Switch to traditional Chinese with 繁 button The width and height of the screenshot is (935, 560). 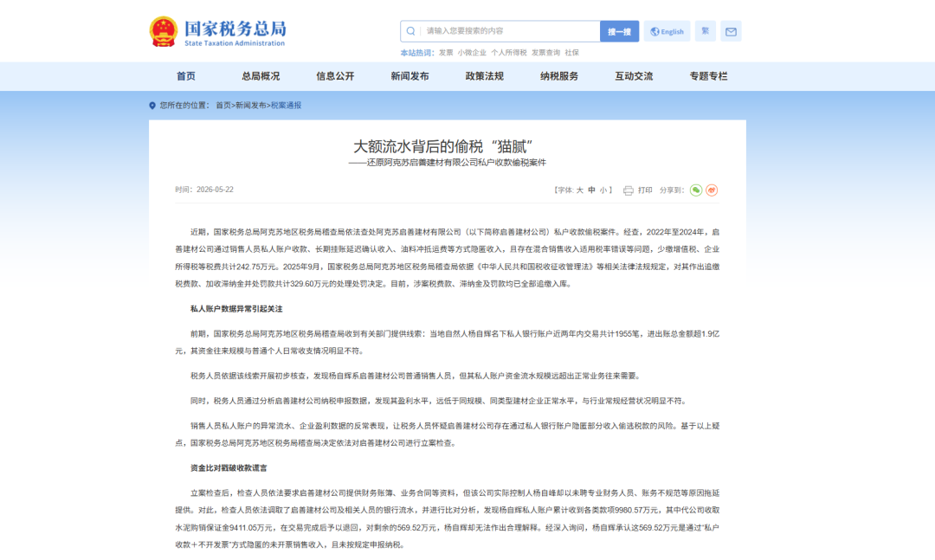pyautogui.click(x=706, y=31)
